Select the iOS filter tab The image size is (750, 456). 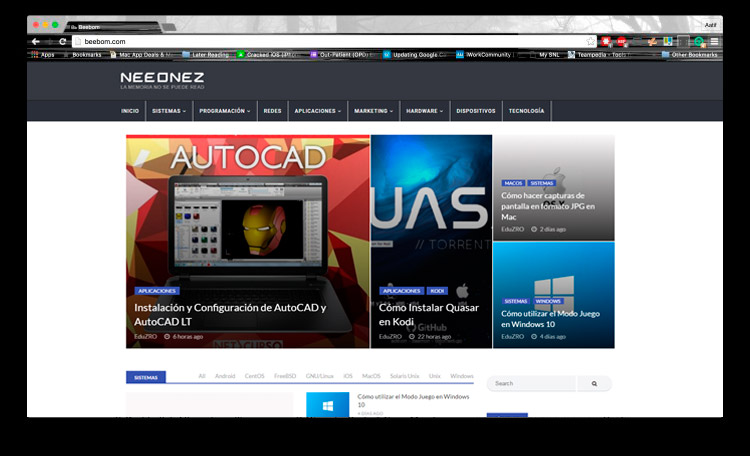click(348, 376)
